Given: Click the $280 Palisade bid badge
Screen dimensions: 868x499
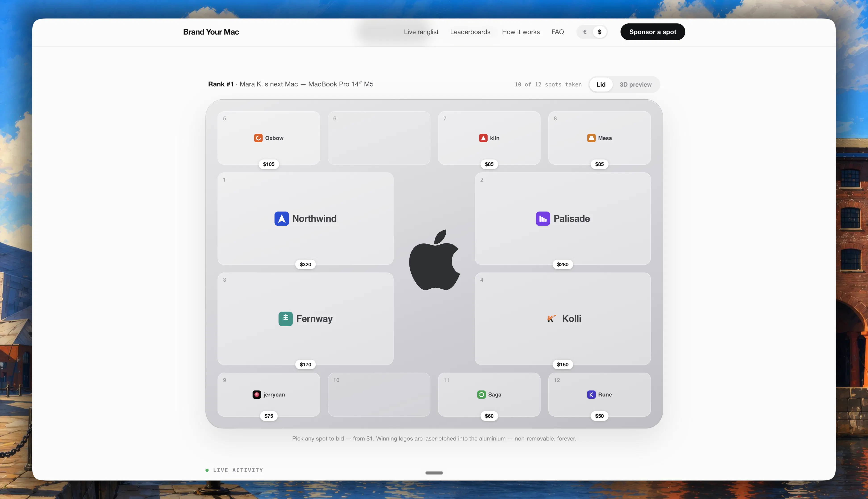Looking at the screenshot, I should (x=562, y=265).
